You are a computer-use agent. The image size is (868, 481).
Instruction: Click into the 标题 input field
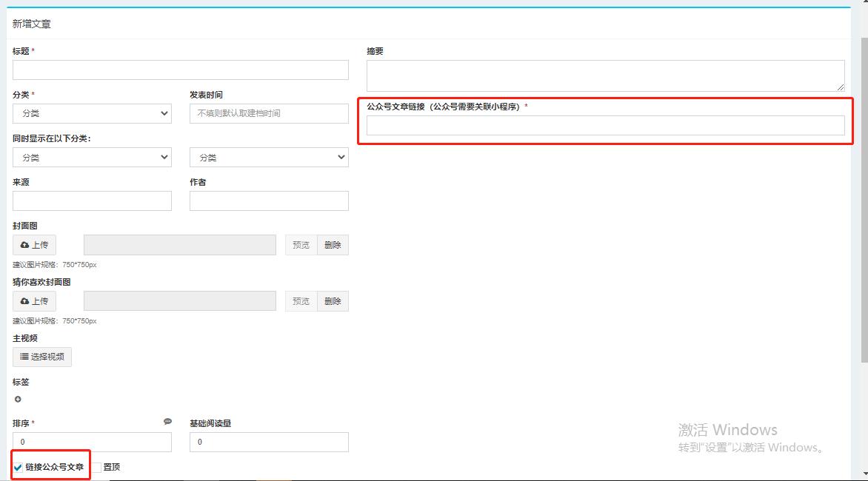180,70
